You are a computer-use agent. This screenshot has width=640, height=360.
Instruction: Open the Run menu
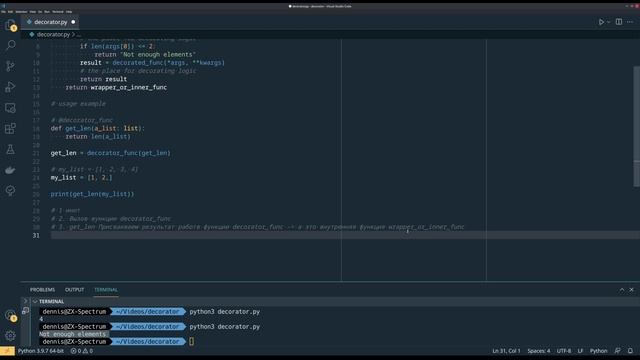click(47, 12)
